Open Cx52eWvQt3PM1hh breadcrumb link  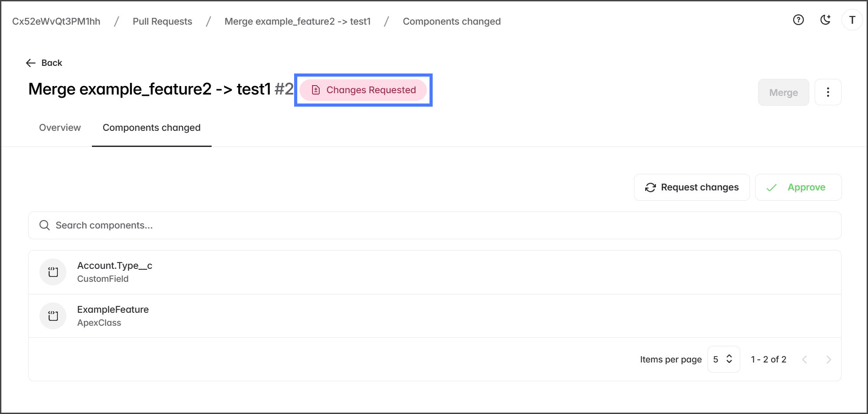56,22
